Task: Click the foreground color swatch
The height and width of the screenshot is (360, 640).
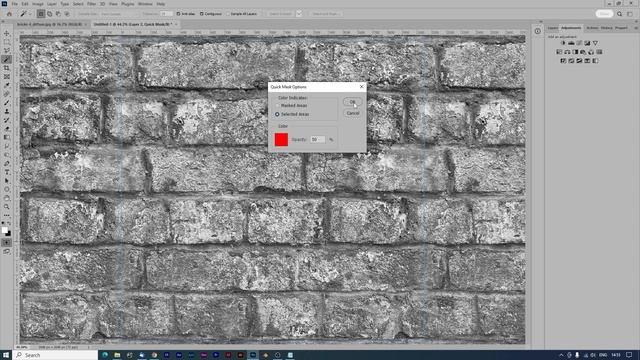Action: point(5,230)
